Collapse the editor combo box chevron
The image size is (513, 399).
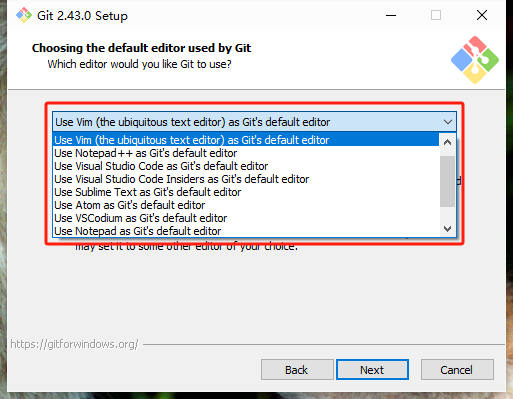pyautogui.click(x=448, y=122)
